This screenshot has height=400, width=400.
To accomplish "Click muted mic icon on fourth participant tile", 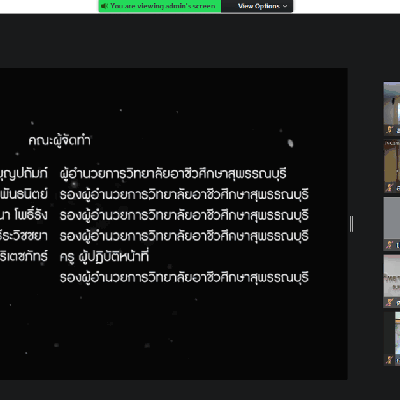I will [x=389, y=302].
